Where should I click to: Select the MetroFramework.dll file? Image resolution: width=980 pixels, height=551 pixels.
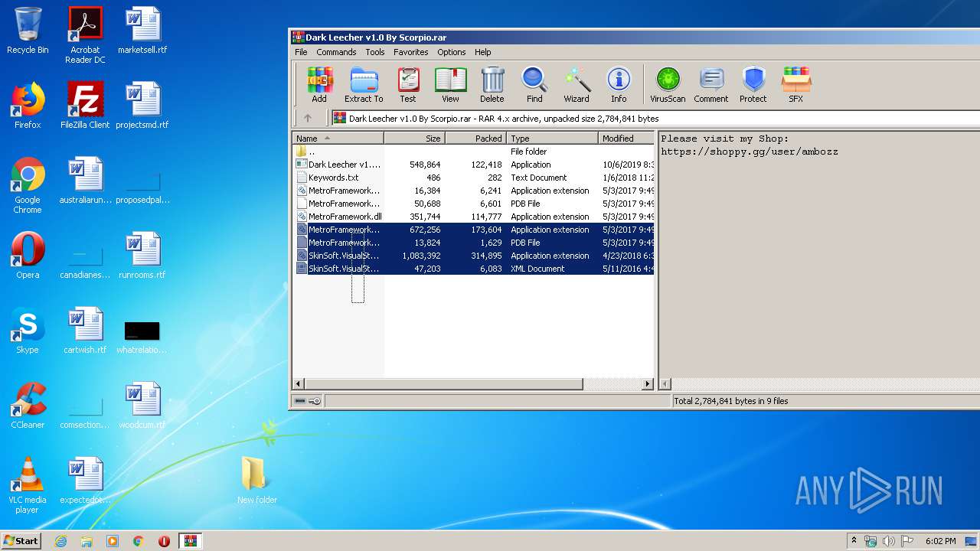(x=474, y=217)
